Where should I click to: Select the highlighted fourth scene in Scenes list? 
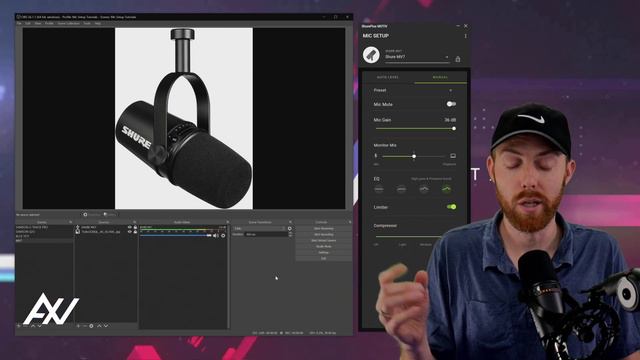[44, 240]
